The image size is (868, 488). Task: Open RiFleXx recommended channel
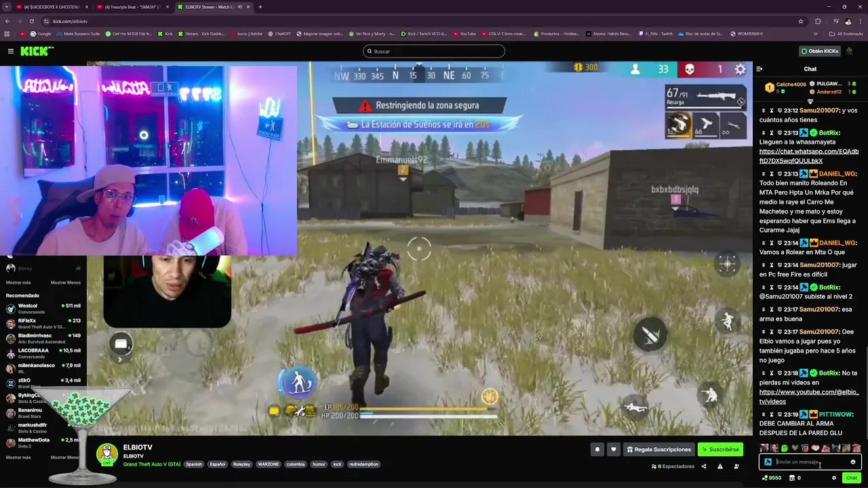43,323
